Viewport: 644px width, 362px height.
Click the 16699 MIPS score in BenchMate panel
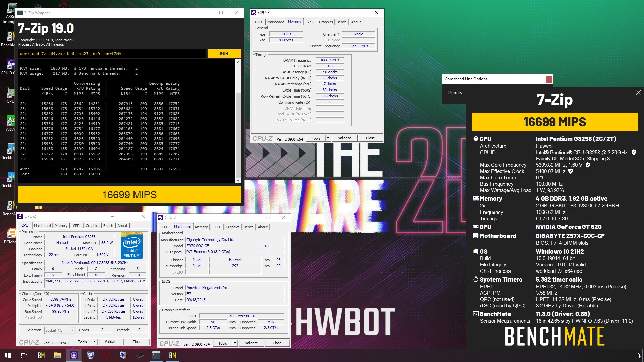tap(555, 122)
